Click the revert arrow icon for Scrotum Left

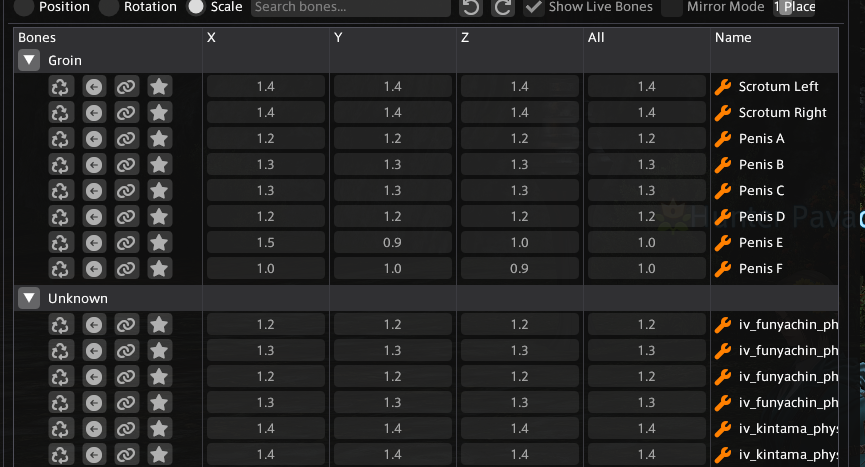[x=94, y=87]
